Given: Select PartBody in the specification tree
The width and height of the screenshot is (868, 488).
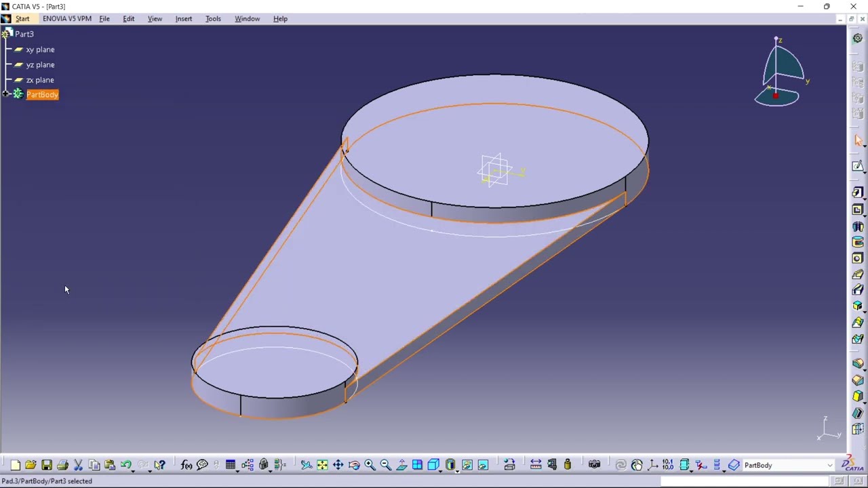Looking at the screenshot, I should point(42,95).
